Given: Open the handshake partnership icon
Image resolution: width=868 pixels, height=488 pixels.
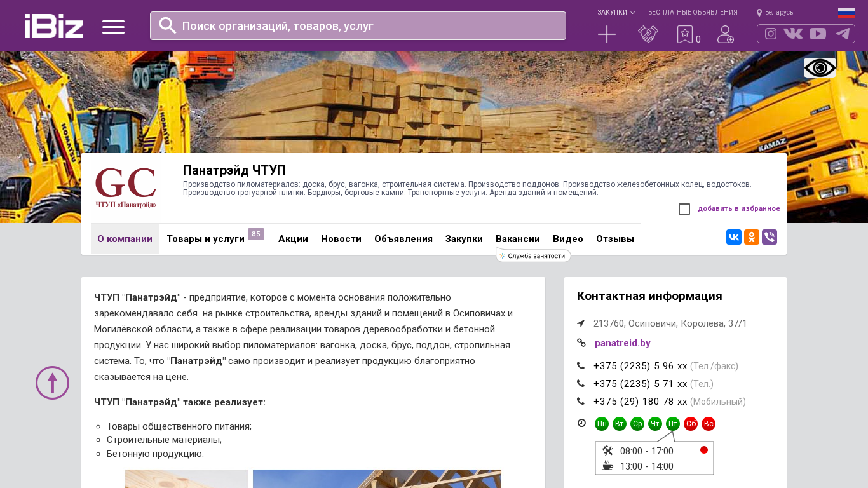Looking at the screenshot, I should pos(648,34).
